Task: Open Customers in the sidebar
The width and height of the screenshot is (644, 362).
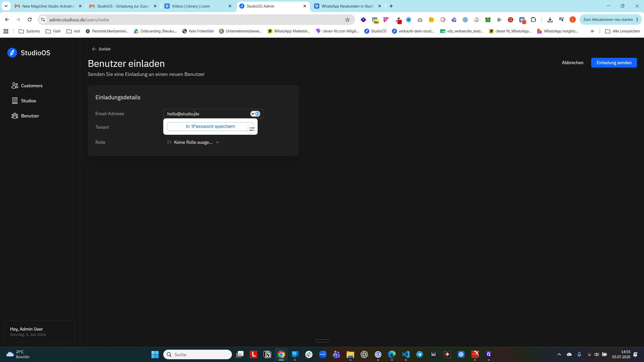Action: click(x=27, y=86)
